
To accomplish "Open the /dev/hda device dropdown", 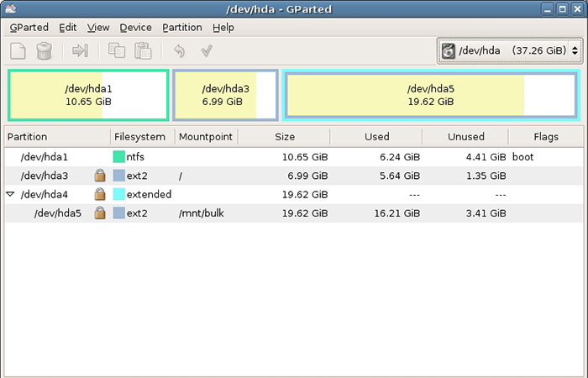I will click(x=510, y=50).
